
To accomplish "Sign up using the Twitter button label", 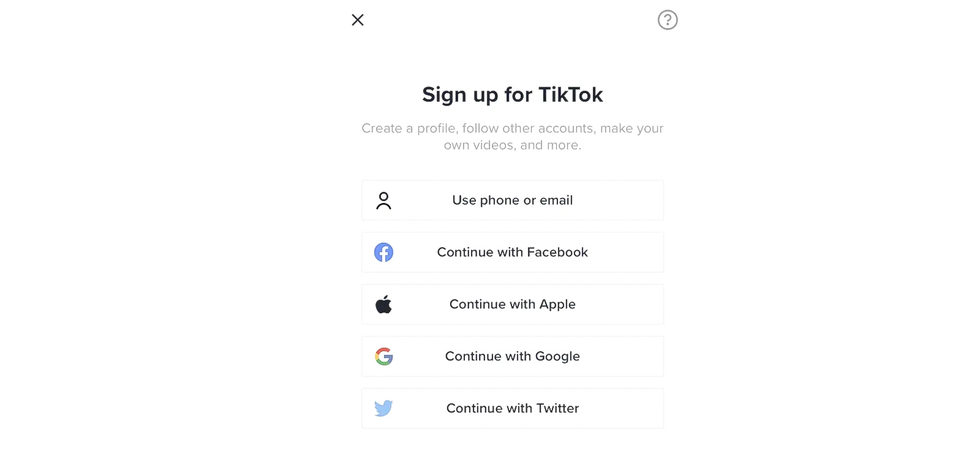I will [513, 408].
